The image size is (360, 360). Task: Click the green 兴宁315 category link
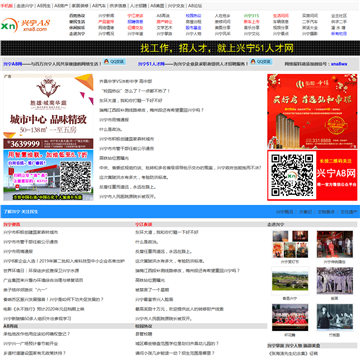pos(251,16)
